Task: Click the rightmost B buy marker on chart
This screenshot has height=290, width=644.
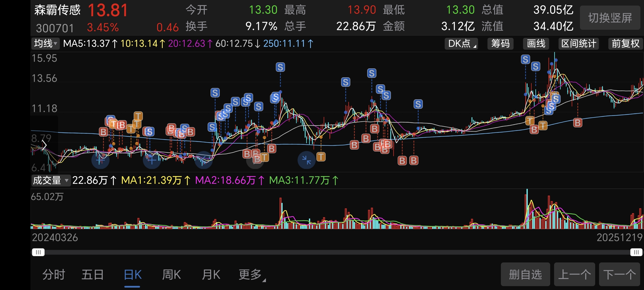Action: click(x=578, y=123)
